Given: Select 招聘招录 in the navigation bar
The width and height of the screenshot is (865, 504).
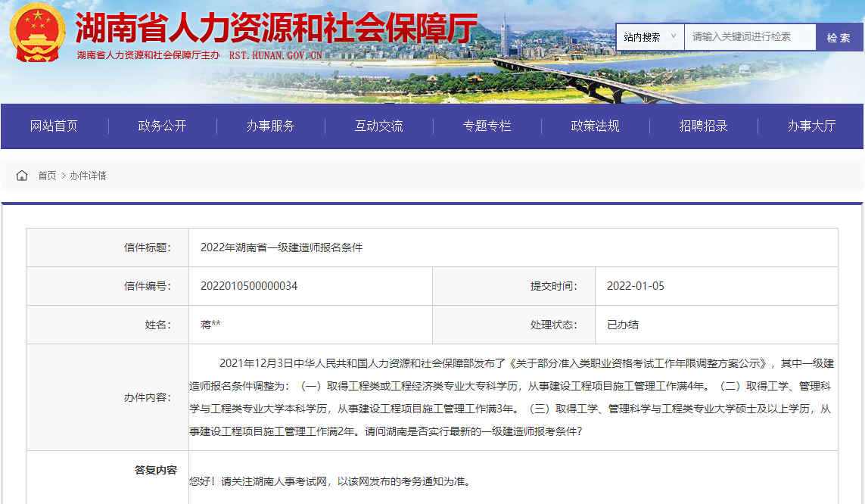Looking at the screenshot, I should tap(703, 126).
